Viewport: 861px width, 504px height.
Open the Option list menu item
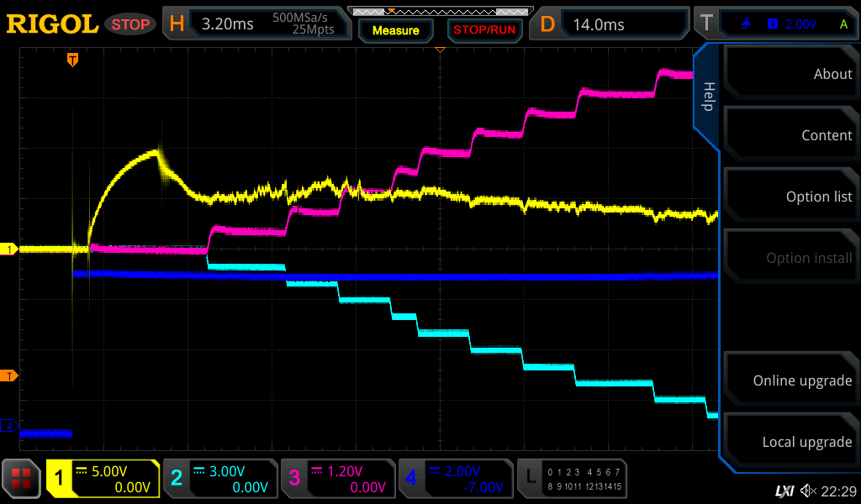(790, 197)
